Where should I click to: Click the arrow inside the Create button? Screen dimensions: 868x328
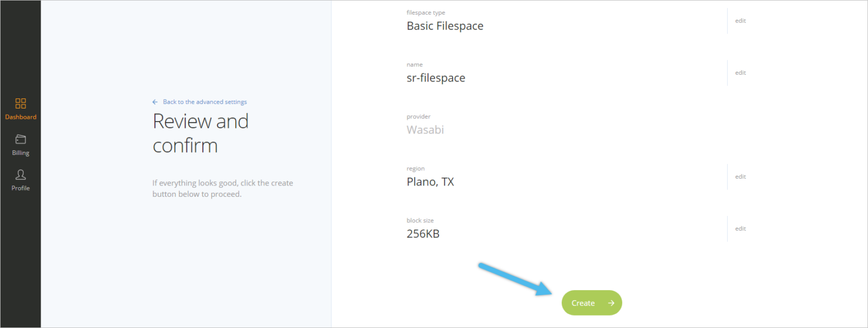tap(611, 303)
